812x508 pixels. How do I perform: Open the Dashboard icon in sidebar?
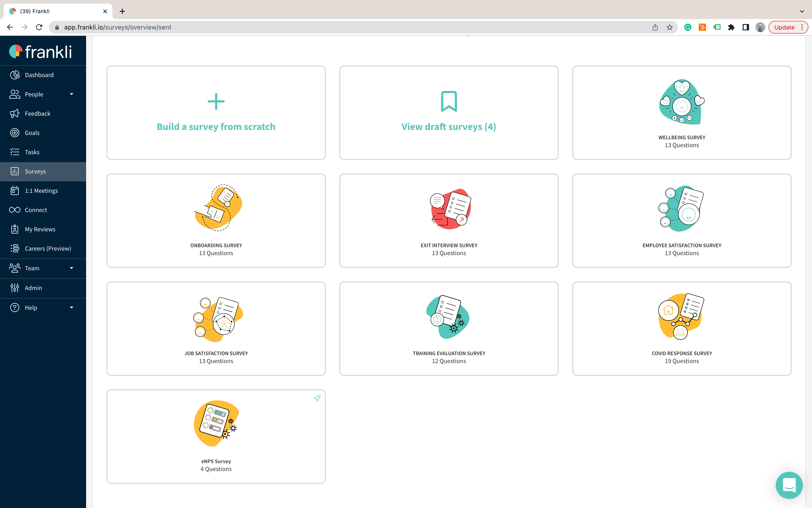[14, 75]
